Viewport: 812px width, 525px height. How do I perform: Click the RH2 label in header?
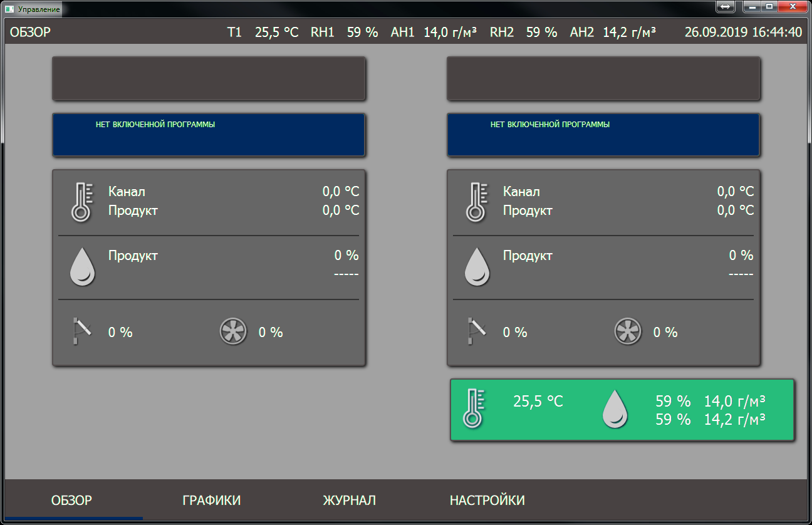pos(502,33)
